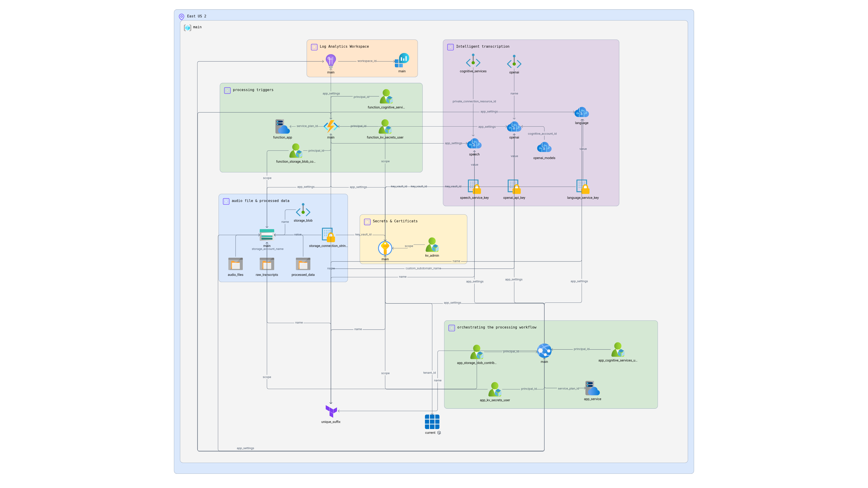Click the Function App main lightning icon
This screenshot has height=488, width=868.
point(330,127)
